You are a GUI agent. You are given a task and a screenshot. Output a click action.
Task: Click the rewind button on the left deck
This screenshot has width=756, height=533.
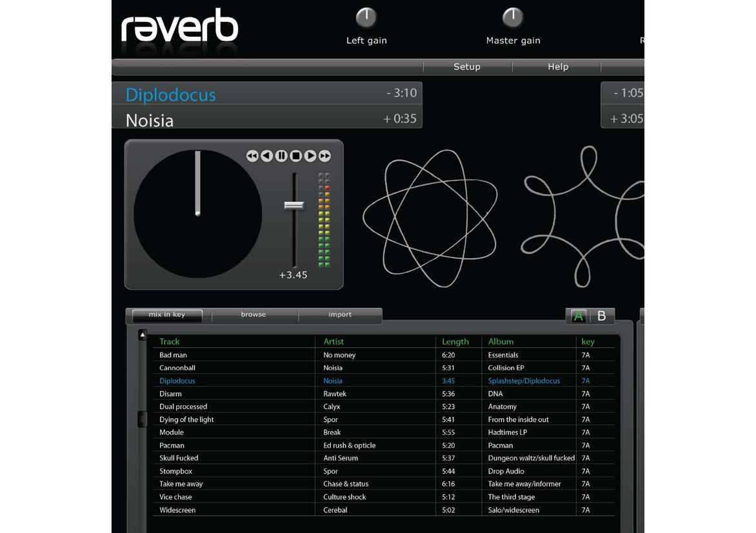pos(252,156)
